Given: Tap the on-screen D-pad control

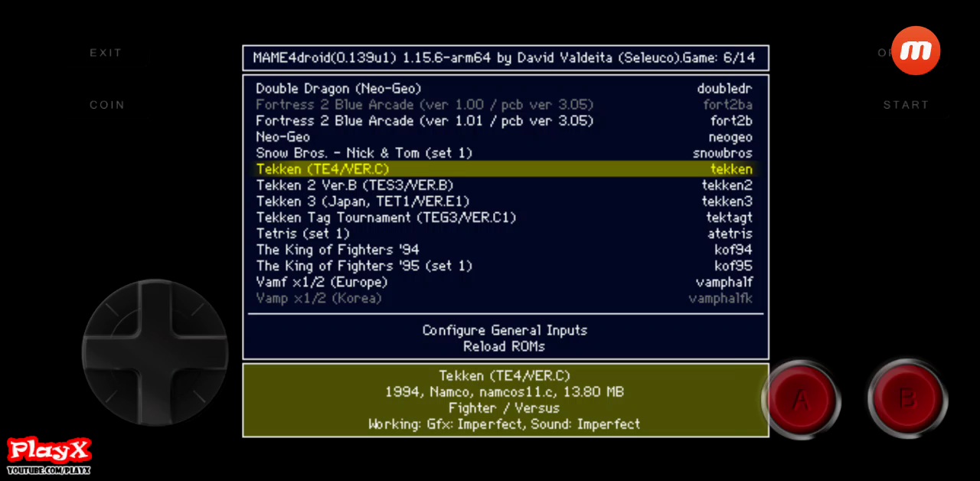Looking at the screenshot, I should coord(155,352).
